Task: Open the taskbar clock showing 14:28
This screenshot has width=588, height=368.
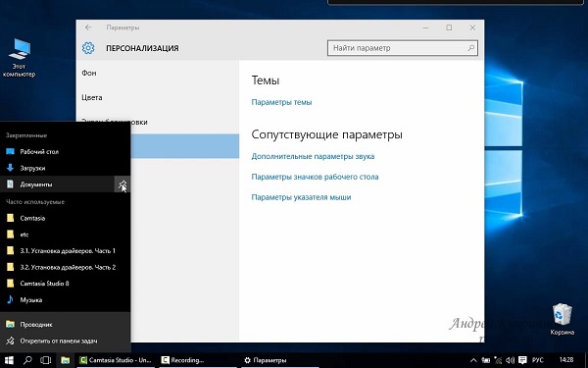Action: (566, 360)
